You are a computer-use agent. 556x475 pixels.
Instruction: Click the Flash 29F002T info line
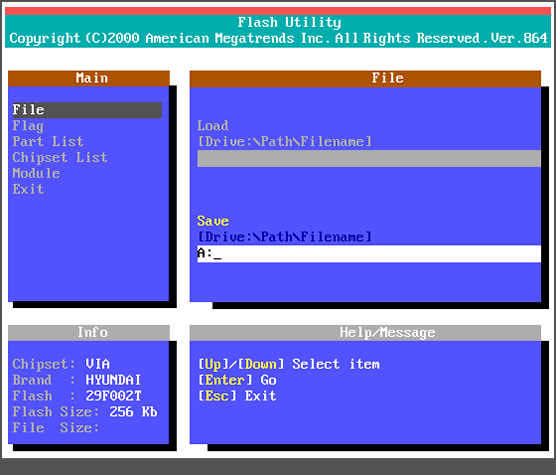(77, 396)
